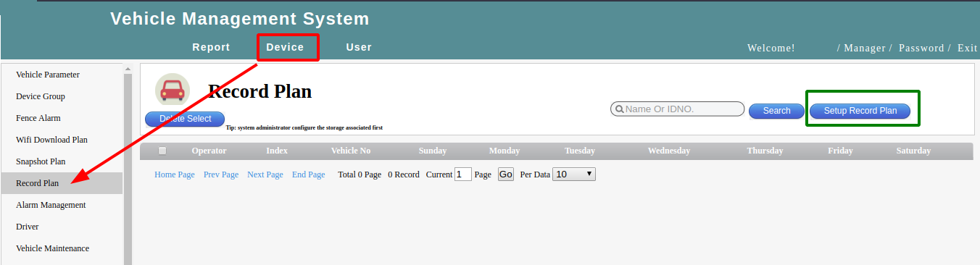Click Setup Record Plan button
Viewport: 980px width, 265px height.
click(860, 111)
